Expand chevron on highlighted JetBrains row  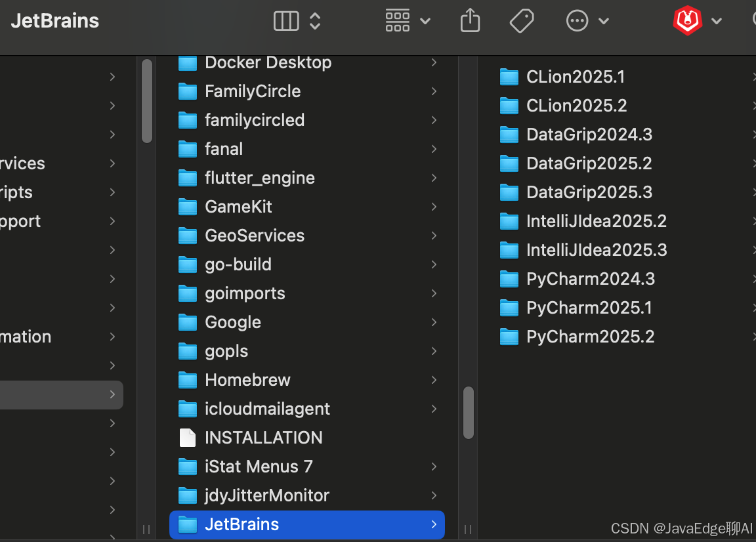(x=434, y=525)
